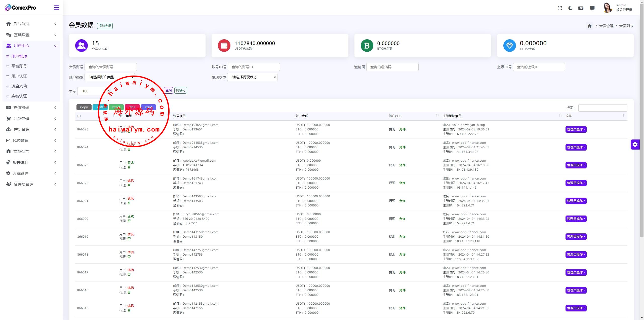Click breadcrumb home icon
The width and height of the screenshot is (644, 320).
[x=590, y=26]
